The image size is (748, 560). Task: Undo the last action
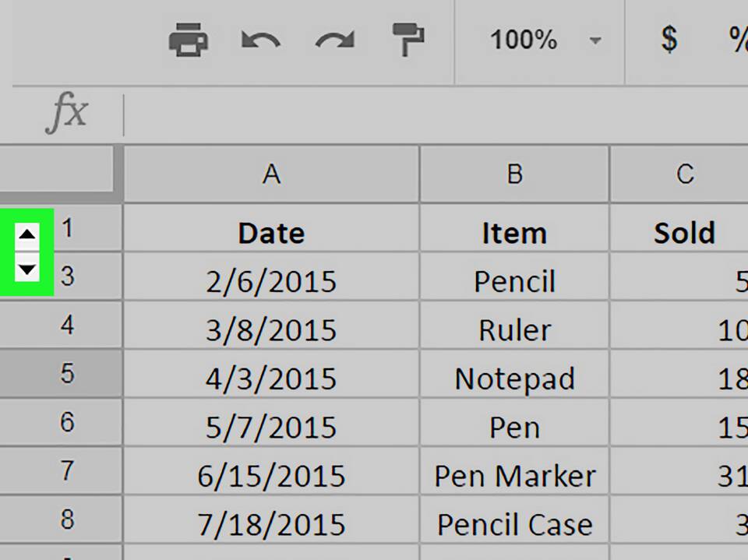coord(261,40)
